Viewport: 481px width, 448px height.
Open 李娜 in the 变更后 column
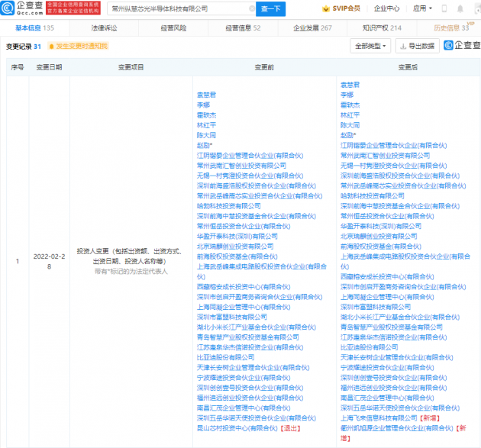click(347, 95)
